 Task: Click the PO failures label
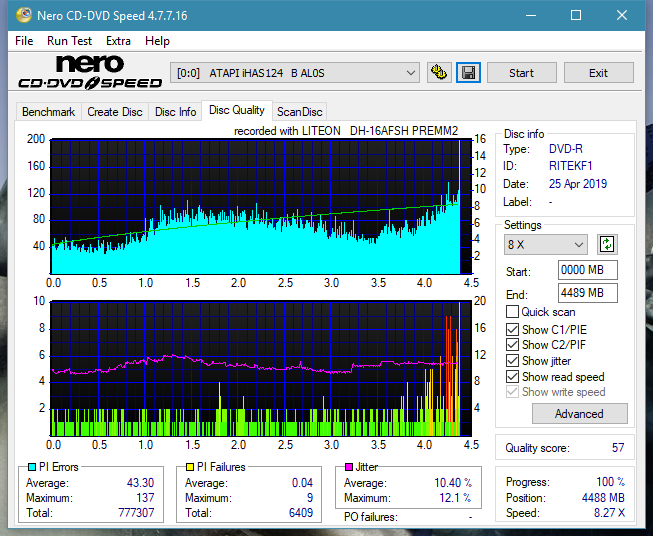371,517
